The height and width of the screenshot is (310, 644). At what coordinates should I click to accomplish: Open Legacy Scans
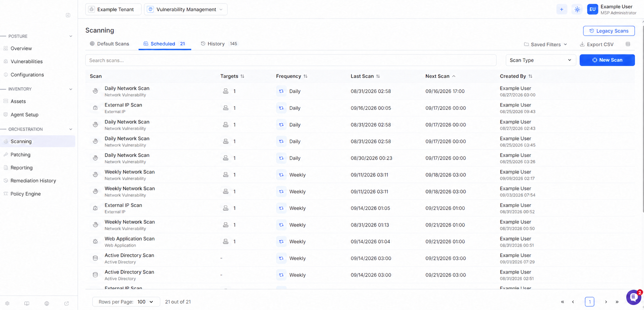[x=609, y=31]
